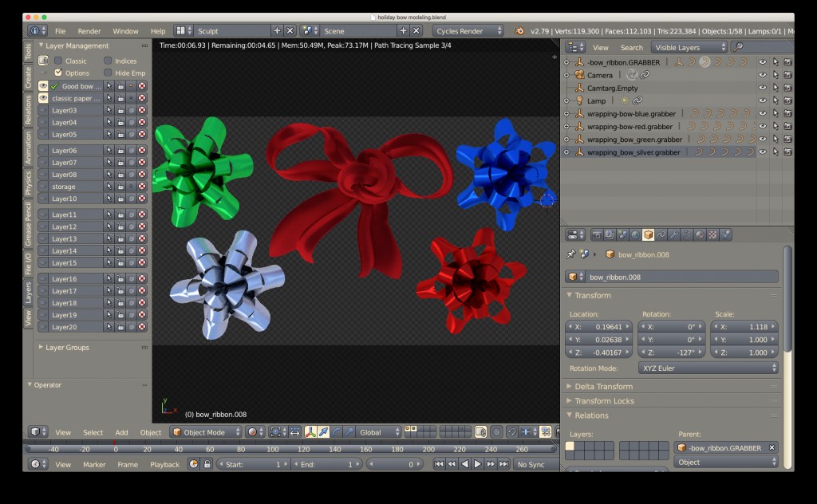Expand the Delta Transform panel
The image size is (817, 504).
pos(603,386)
